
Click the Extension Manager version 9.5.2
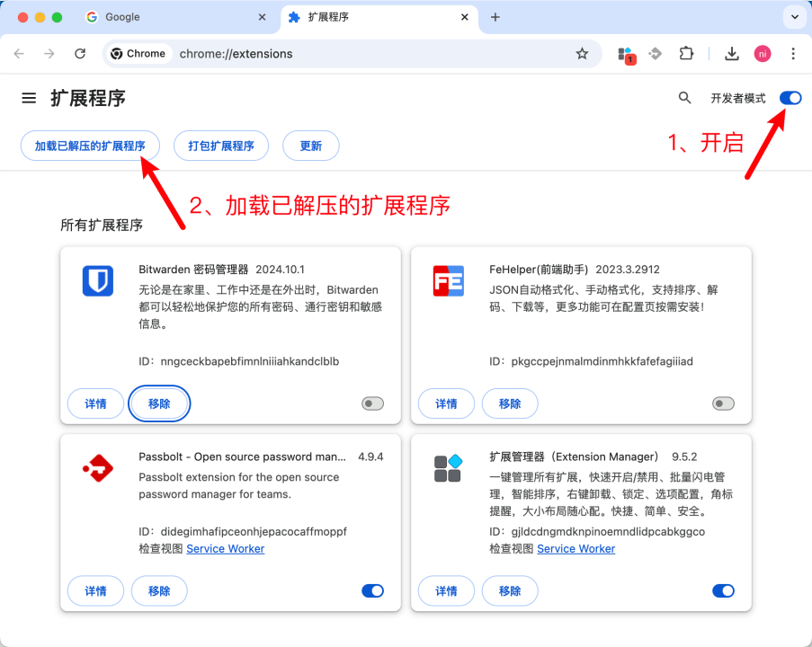point(684,457)
